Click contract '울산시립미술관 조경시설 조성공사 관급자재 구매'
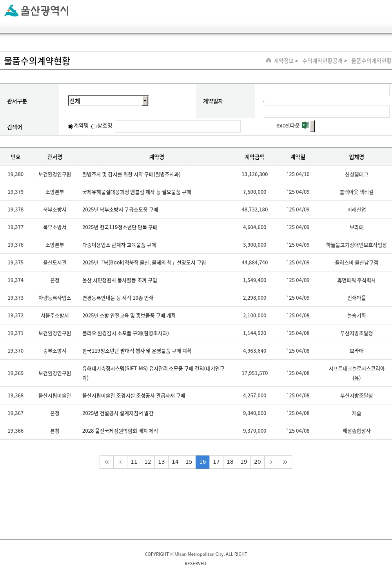Image resolution: width=392 pixels, height=579 pixels. [134, 395]
